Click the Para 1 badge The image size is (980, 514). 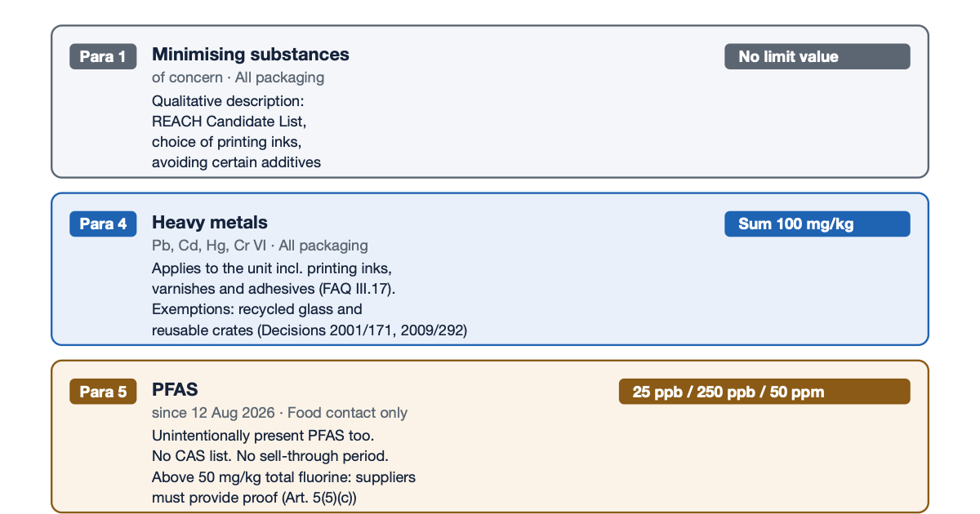click(103, 56)
